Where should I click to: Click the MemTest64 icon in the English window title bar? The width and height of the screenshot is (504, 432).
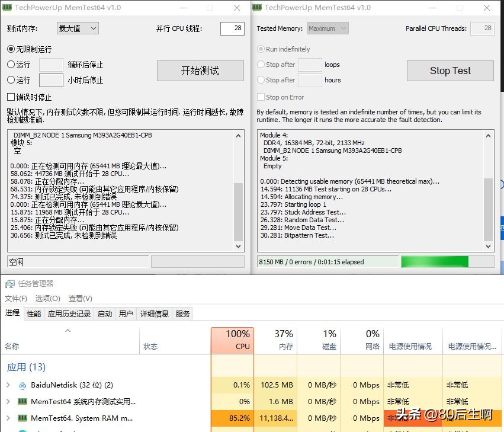tap(259, 8)
